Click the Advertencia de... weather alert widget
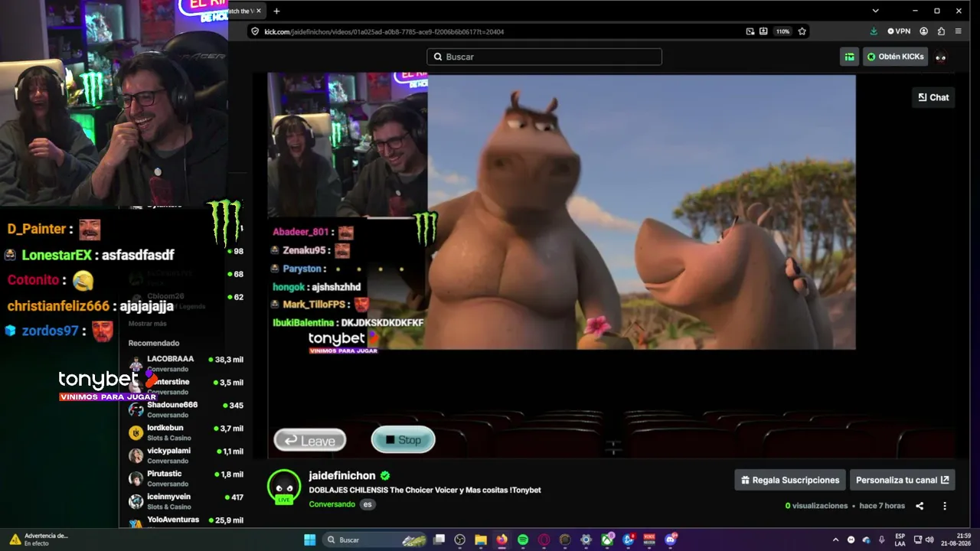980x551 pixels. tap(38, 540)
